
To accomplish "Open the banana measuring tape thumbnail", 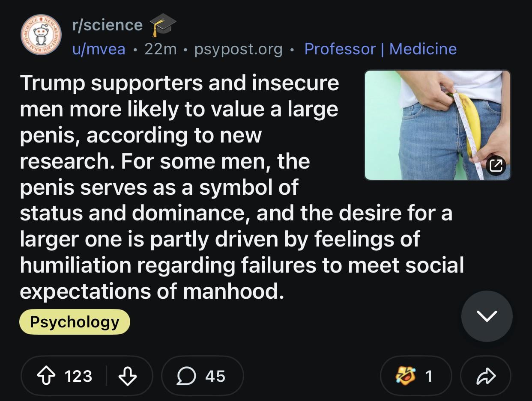I will click(437, 125).
